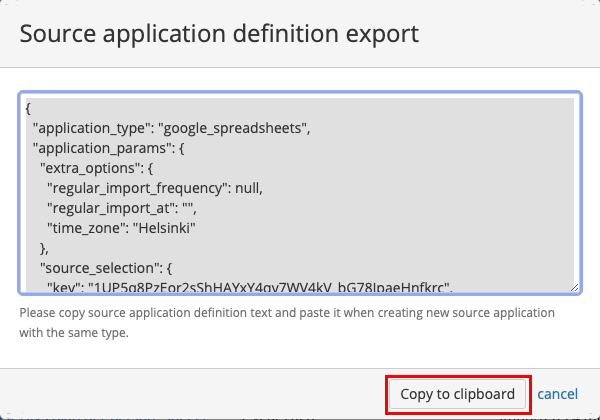The width and height of the screenshot is (600, 420).
Task: Click the Copy to clipboard button
Action: [x=457, y=394]
